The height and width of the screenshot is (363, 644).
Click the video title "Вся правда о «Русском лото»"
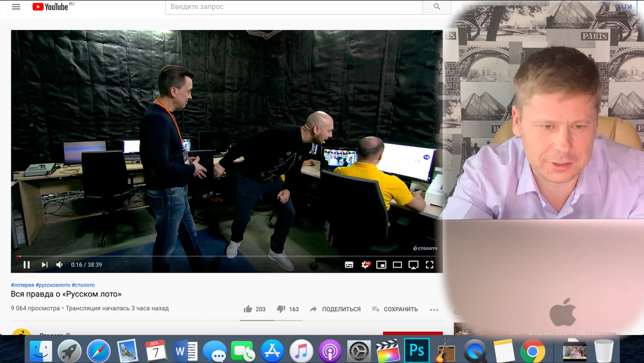tap(66, 294)
